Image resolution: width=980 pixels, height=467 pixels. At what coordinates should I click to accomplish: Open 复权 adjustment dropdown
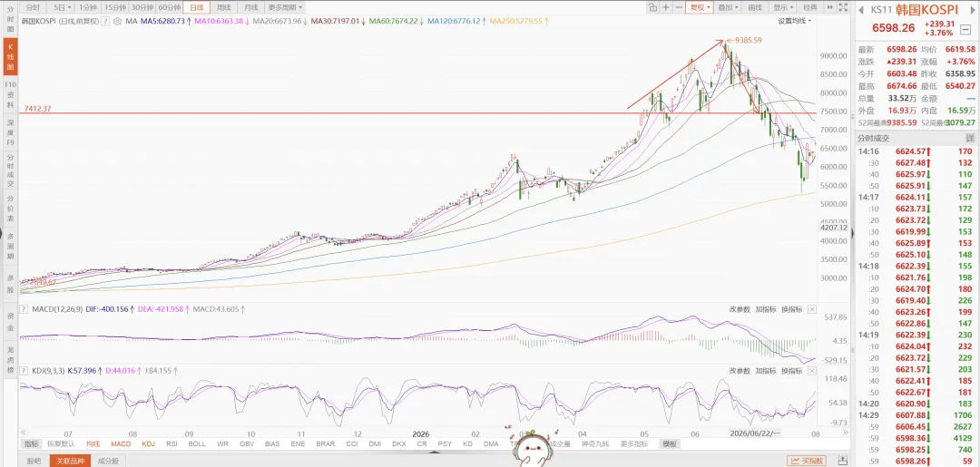tap(700, 7)
